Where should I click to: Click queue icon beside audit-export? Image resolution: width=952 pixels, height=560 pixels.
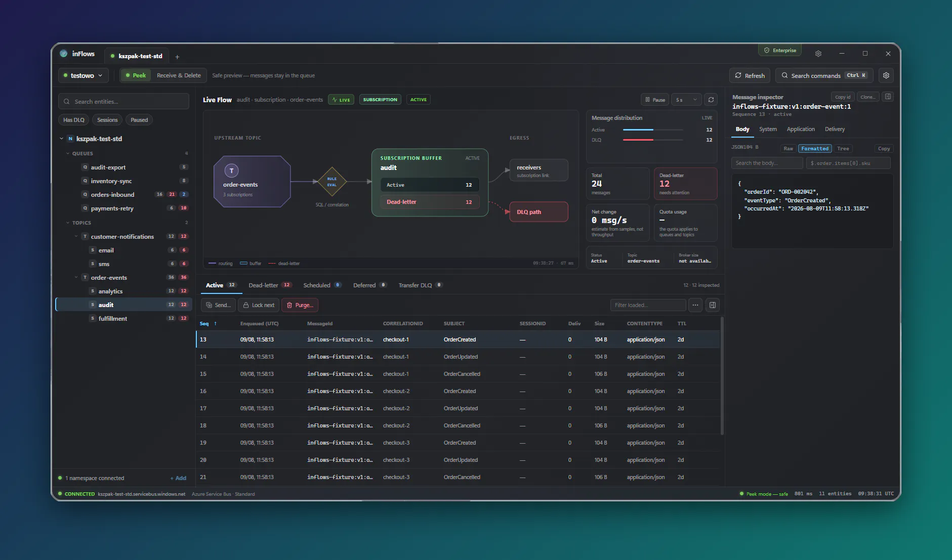[x=85, y=167]
